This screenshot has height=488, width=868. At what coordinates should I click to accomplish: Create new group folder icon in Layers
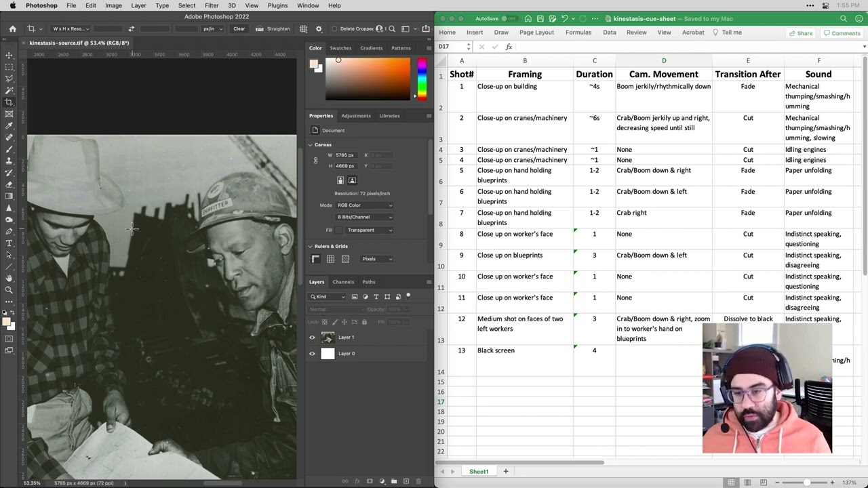[394, 481]
